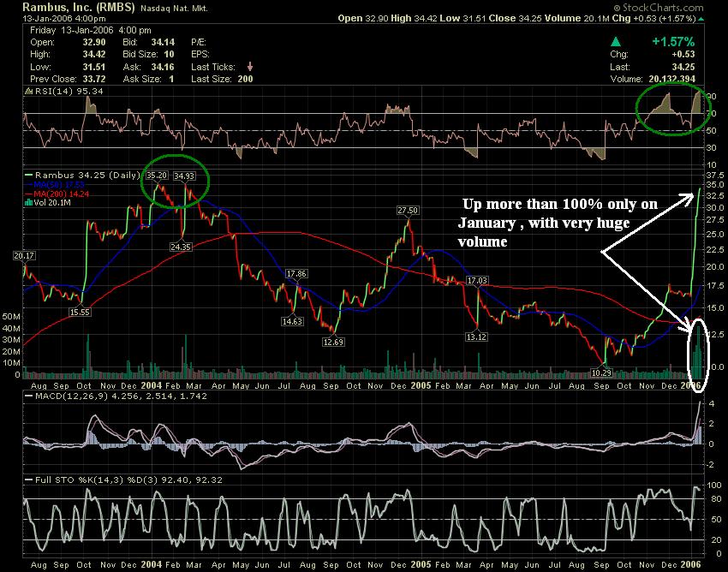Click the MACD(12,26,9) indicator label

coord(116,396)
